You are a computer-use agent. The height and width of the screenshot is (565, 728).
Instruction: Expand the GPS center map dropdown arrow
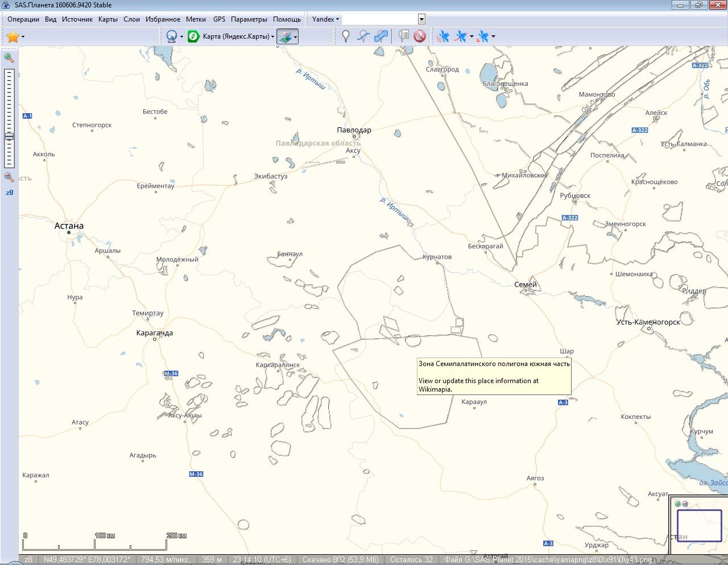click(493, 36)
